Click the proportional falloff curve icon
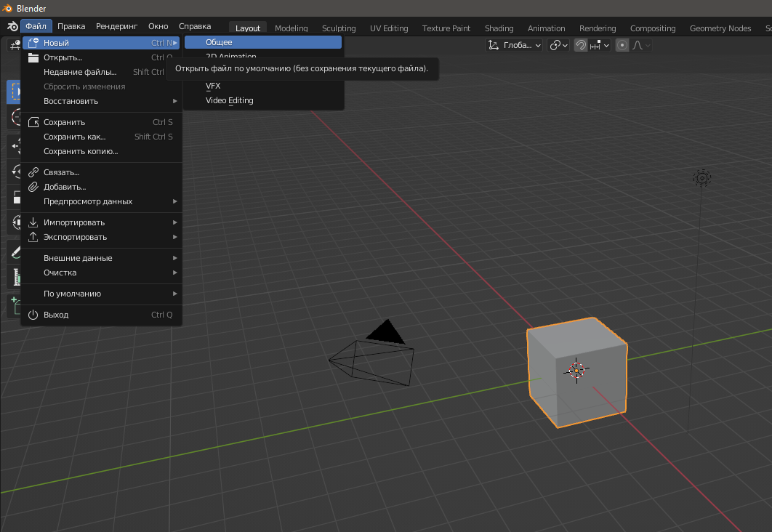 tap(638, 45)
